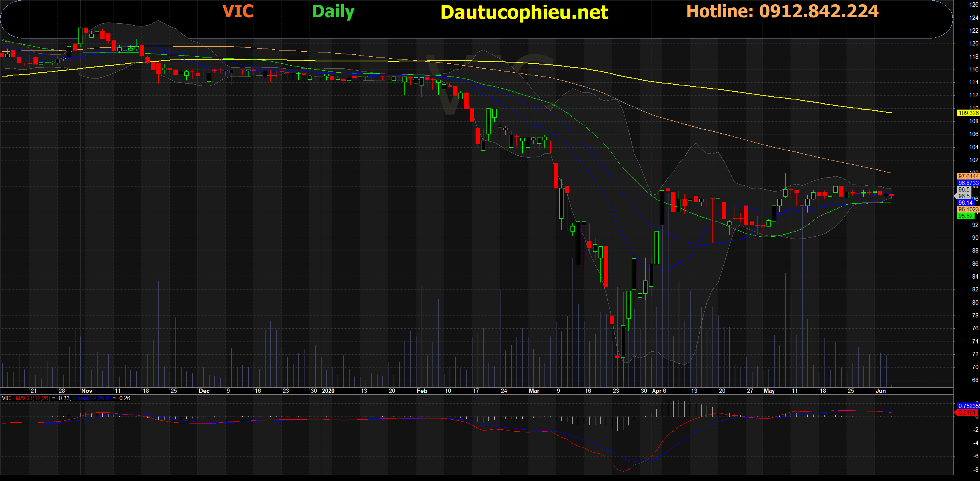Select the Apr month marker on time axis
The height and width of the screenshot is (481, 980).
click(656, 391)
